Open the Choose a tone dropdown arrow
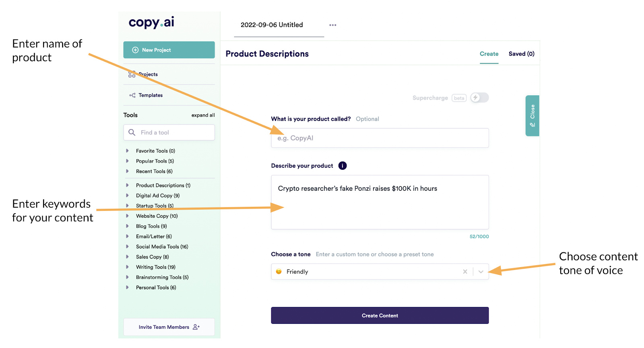This screenshot has width=644, height=348. (x=481, y=272)
